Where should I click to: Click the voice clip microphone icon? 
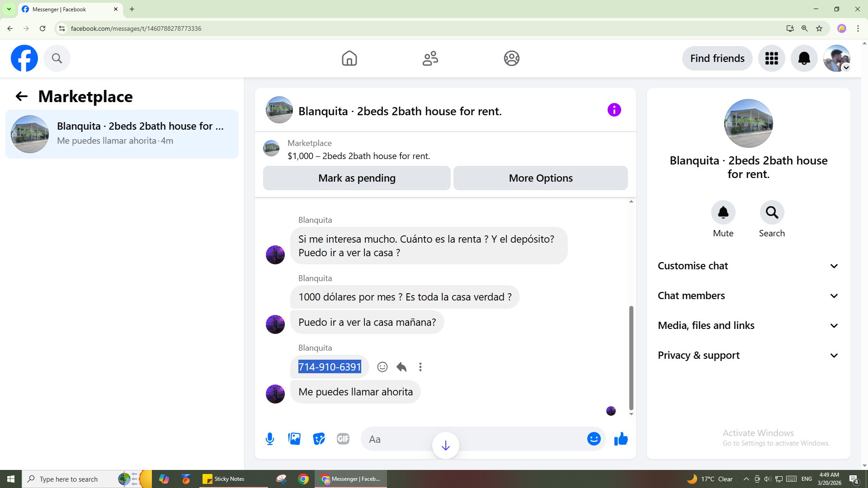pyautogui.click(x=270, y=439)
